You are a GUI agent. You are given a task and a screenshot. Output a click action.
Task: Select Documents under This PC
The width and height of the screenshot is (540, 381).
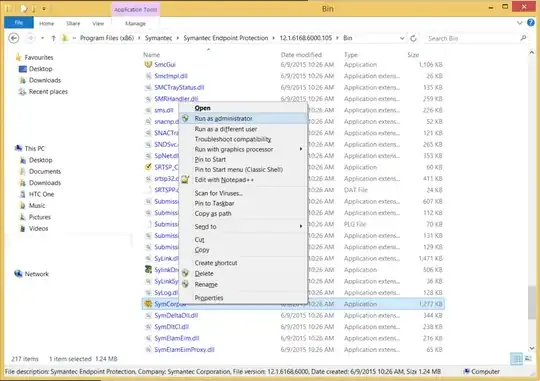45,172
